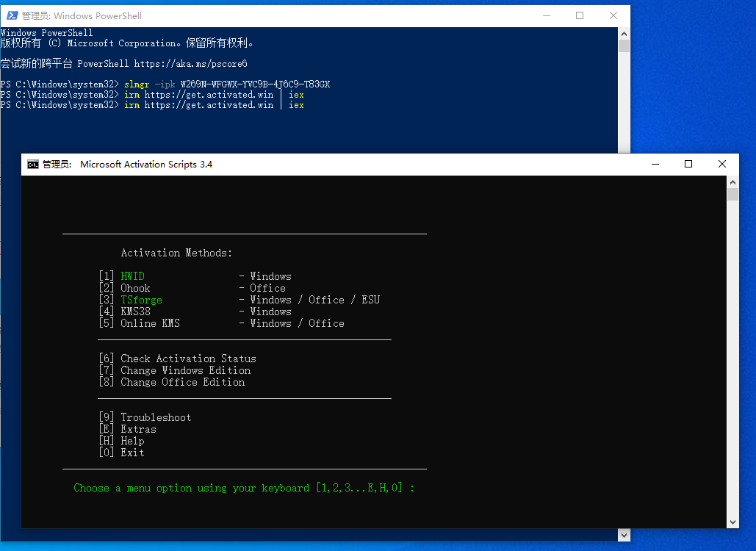Minimize the Windows PowerShell window
Screen dimensions: 756x551
coord(547,15)
